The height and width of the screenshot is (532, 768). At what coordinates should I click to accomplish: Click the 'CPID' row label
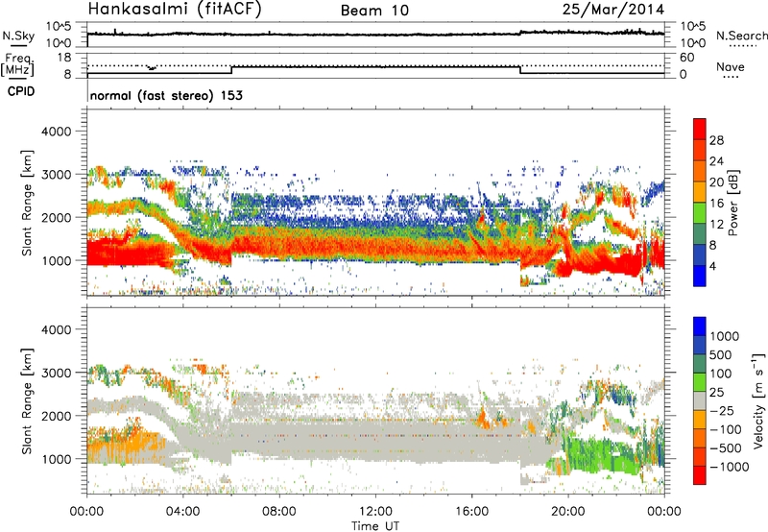click(x=21, y=91)
